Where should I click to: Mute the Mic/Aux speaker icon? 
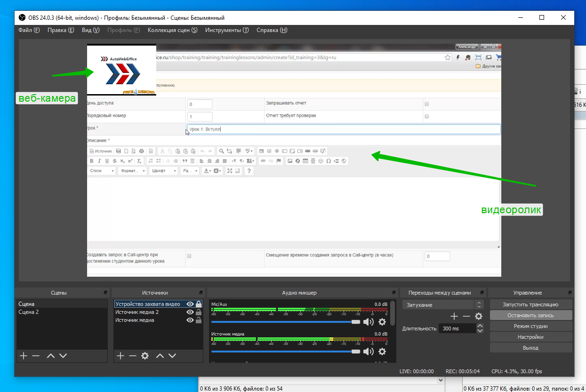pos(368,322)
